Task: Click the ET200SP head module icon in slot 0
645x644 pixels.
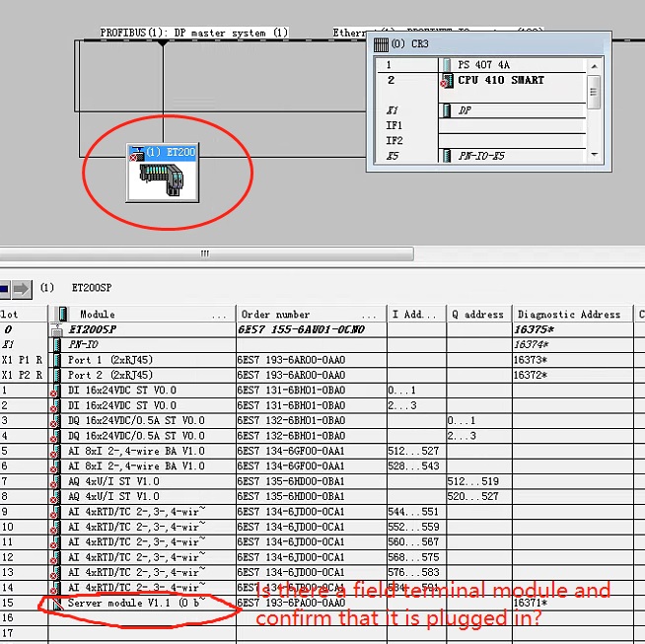Action: (57, 329)
